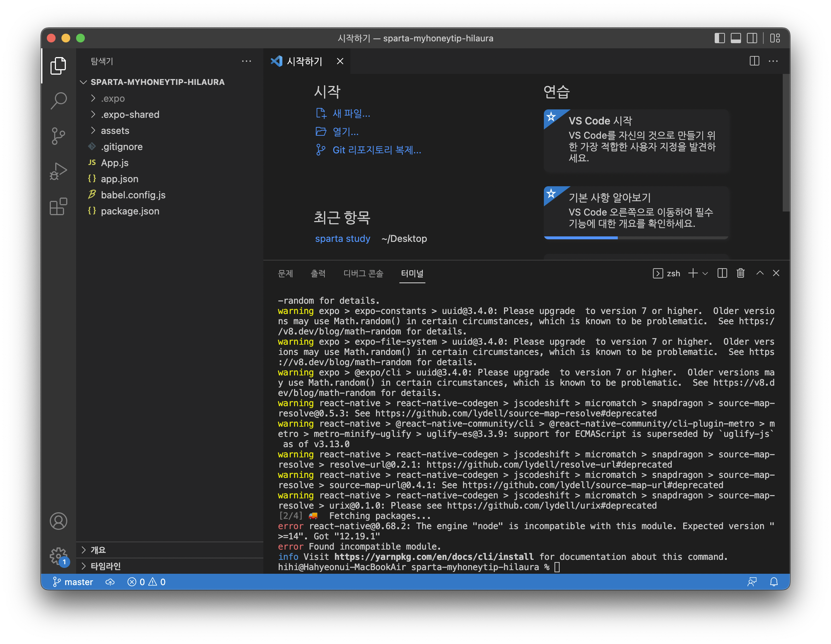The width and height of the screenshot is (831, 644).
Task: Open the Search view in activity bar
Action: pos(58,101)
